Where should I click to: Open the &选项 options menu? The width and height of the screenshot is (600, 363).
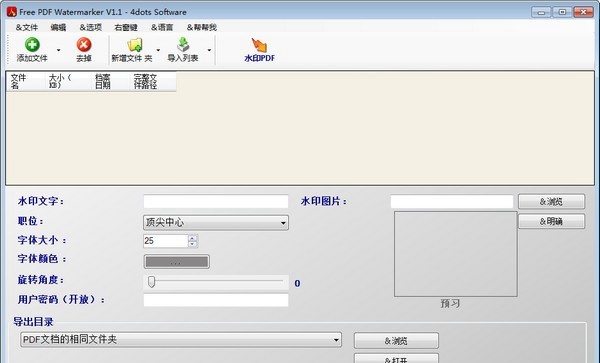pos(91,28)
